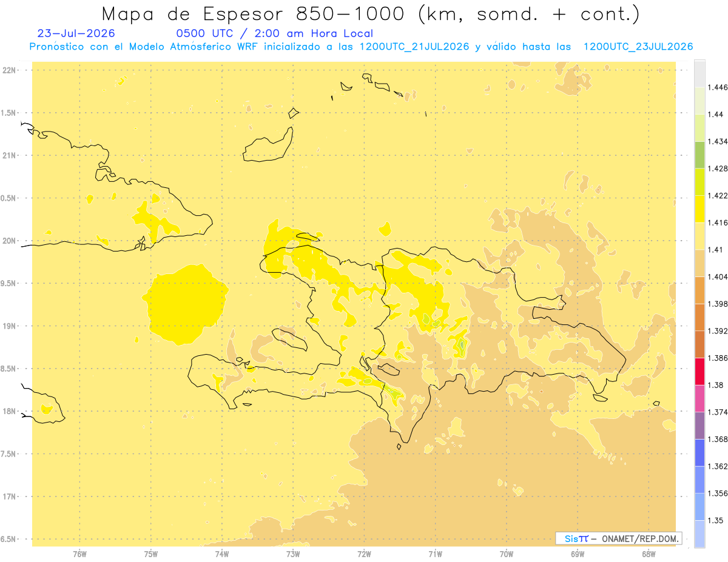Screen dimensions: 728x562
Task: Click the legend value '1.428'
Action: 717,169
